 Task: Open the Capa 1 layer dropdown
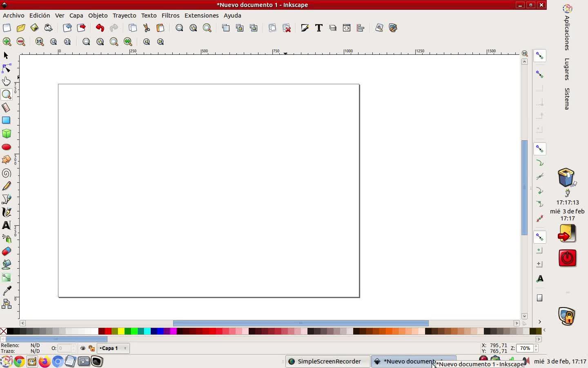(x=113, y=348)
